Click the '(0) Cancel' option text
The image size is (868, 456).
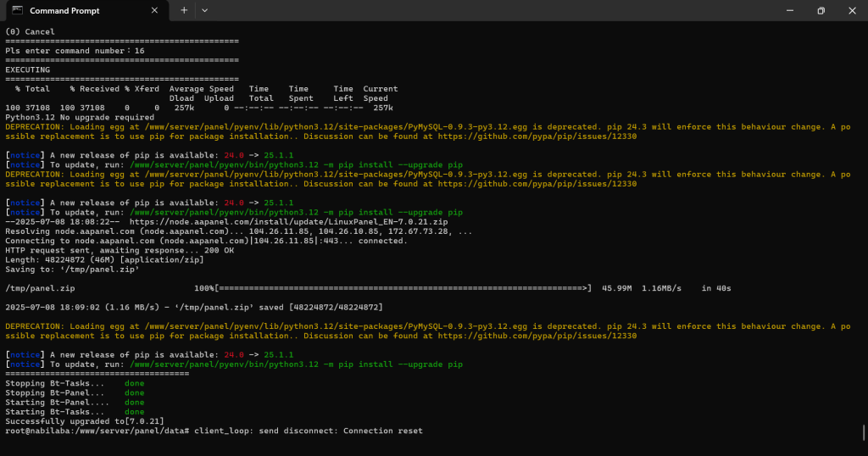pyautogui.click(x=30, y=32)
